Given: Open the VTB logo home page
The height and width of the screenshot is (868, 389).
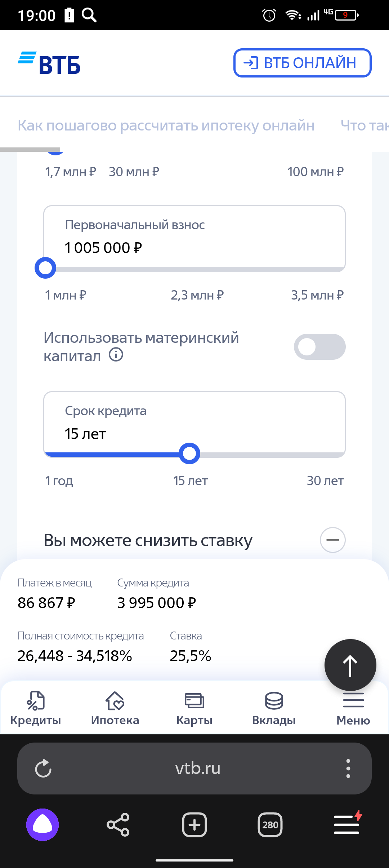Looking at the screenshot, I should tap(49, 63).
